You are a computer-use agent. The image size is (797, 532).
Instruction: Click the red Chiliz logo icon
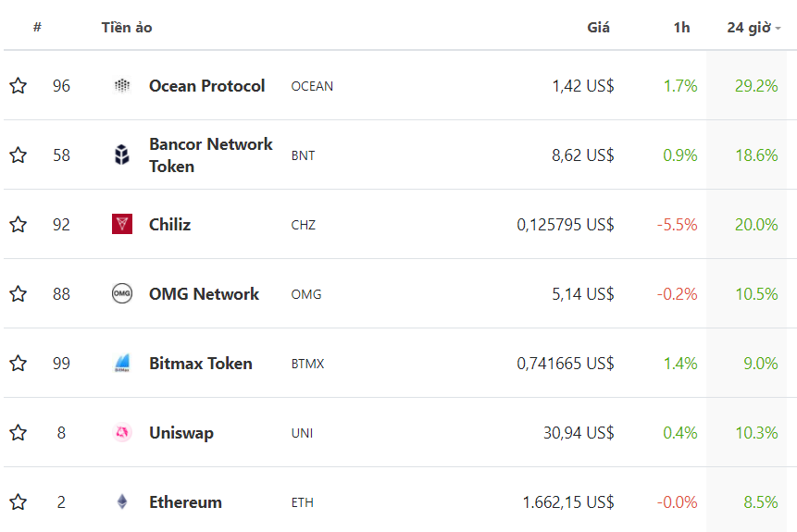click(122, 224)
